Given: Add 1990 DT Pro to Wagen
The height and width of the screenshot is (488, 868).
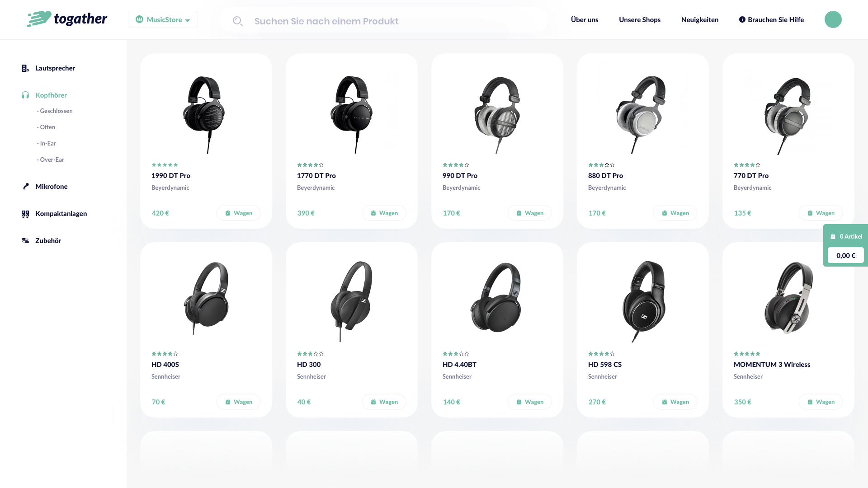Looking at the screenshot, I should (x=238, y=213).
